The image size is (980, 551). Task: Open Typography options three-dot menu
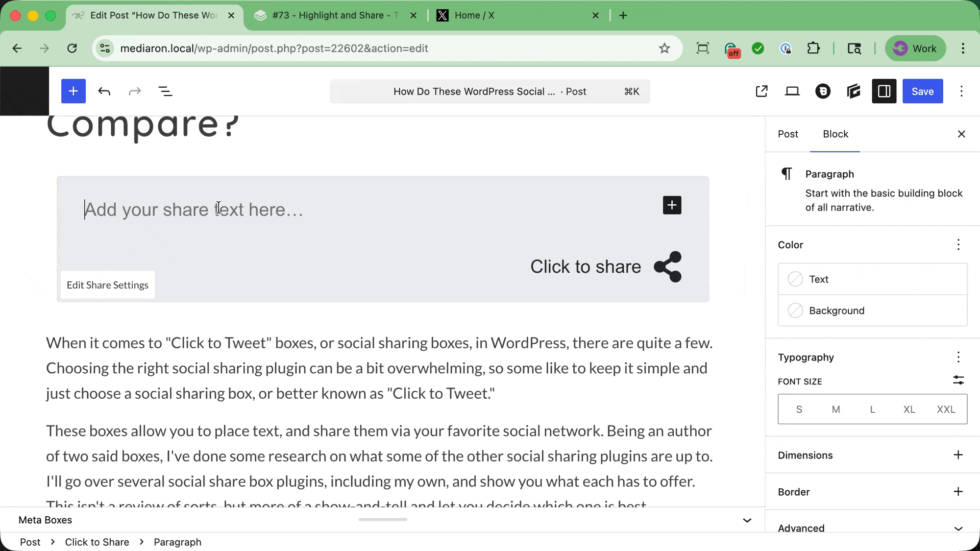pyautogui.click(x=958, y=357)
